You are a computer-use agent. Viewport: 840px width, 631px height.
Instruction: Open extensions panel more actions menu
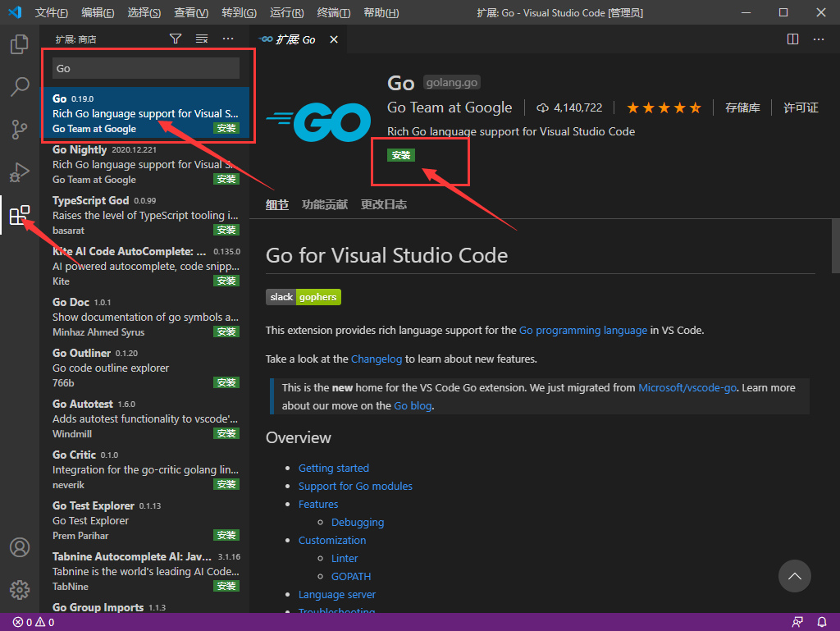[228, 39]
